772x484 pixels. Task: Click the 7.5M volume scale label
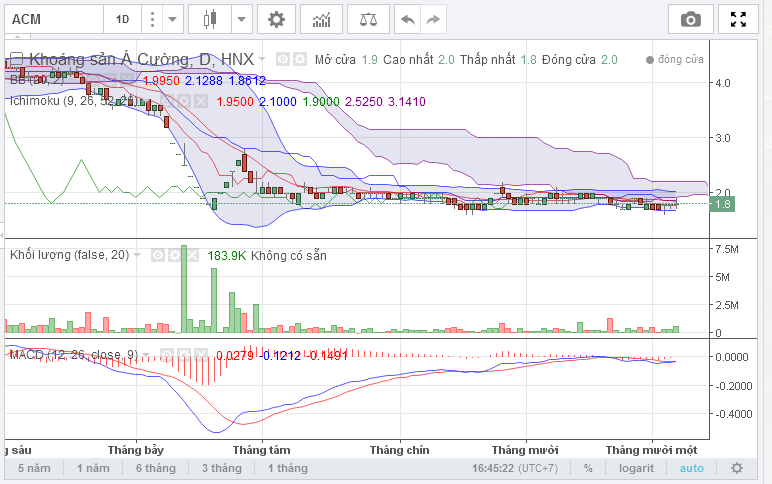727,249
